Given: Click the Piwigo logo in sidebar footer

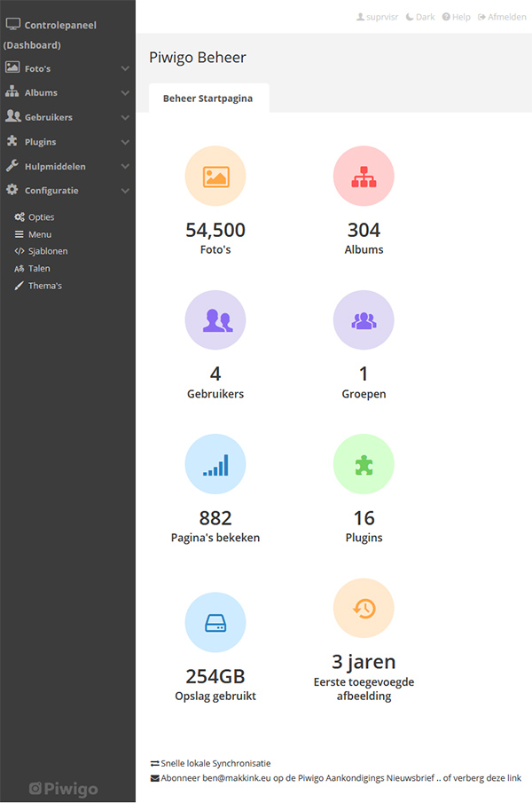Looking at the screenshot, I should pyautogui.click(x=64, y=789).
